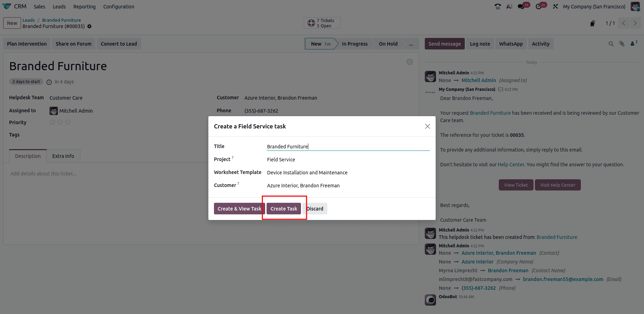Show followers icon in chatter
The height and width of the screenshot is (314, 644).
[633, 44]
